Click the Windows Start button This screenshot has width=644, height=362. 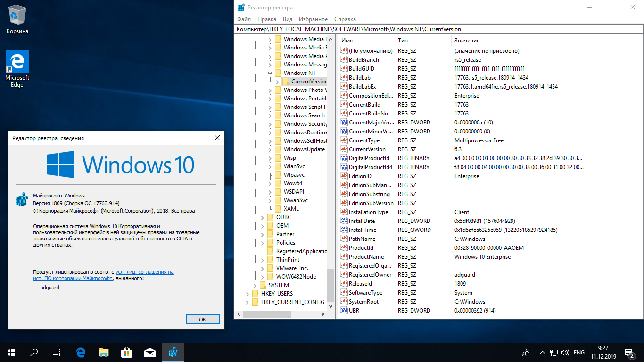[11, 352]
